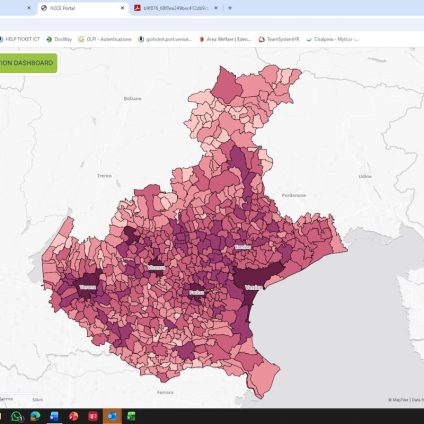Close the leftmost partially hidden tab

29,8
